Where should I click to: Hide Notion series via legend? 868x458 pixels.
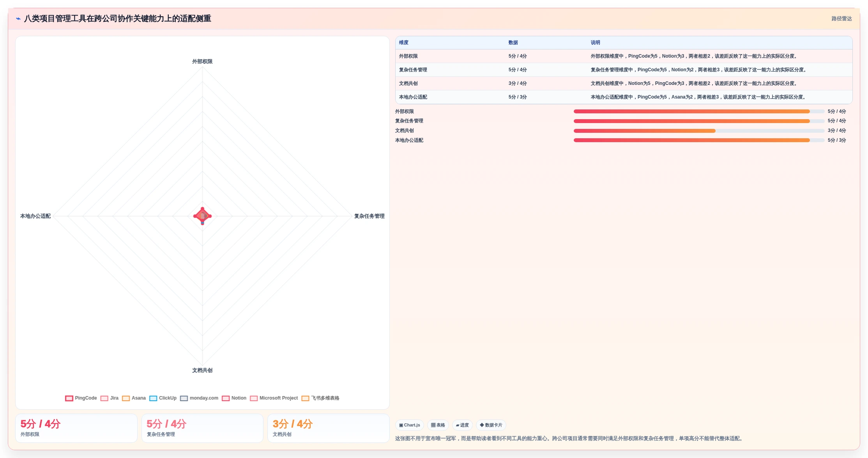pyautogui.click(x=234, y=398)
